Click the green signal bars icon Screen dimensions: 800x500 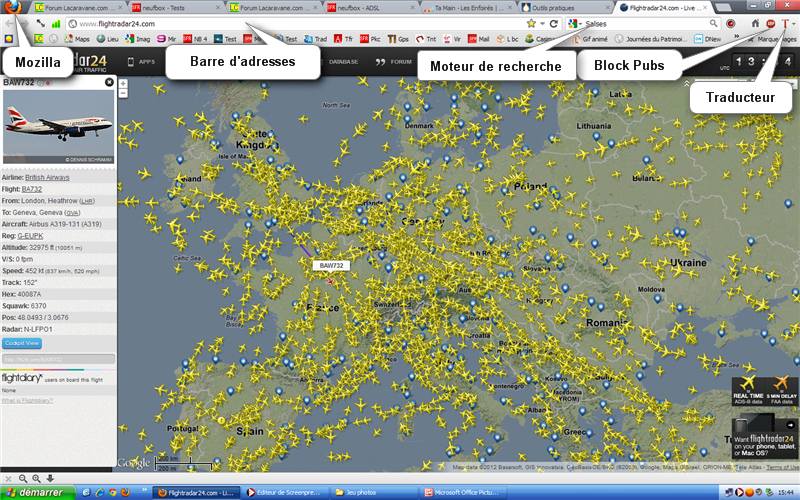coord(56,24)
